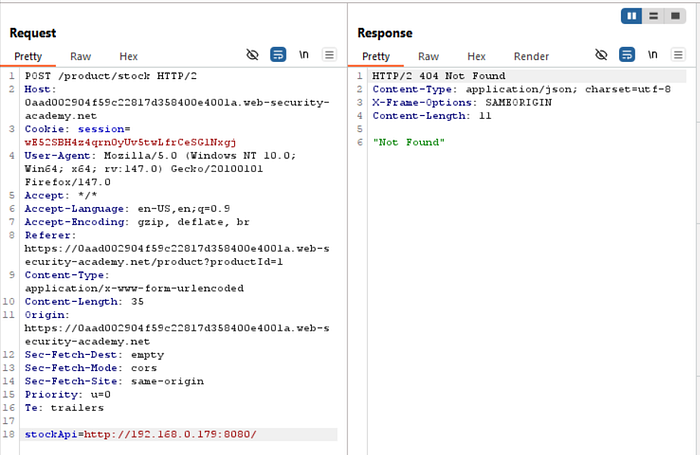700x455 pixels.
Task: Open Response pane options menu
Action: tap(678, 55)
